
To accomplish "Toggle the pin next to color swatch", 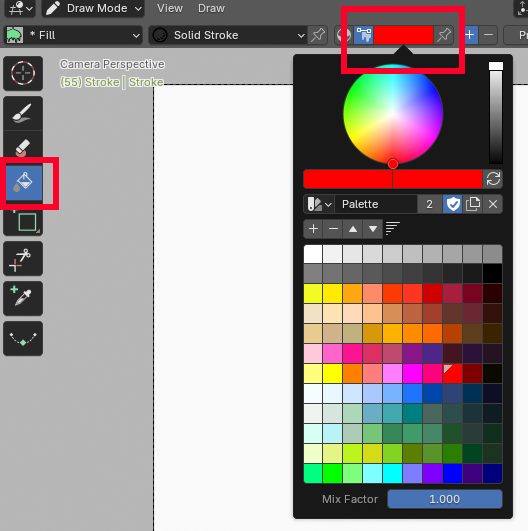I will pos(444,35).
